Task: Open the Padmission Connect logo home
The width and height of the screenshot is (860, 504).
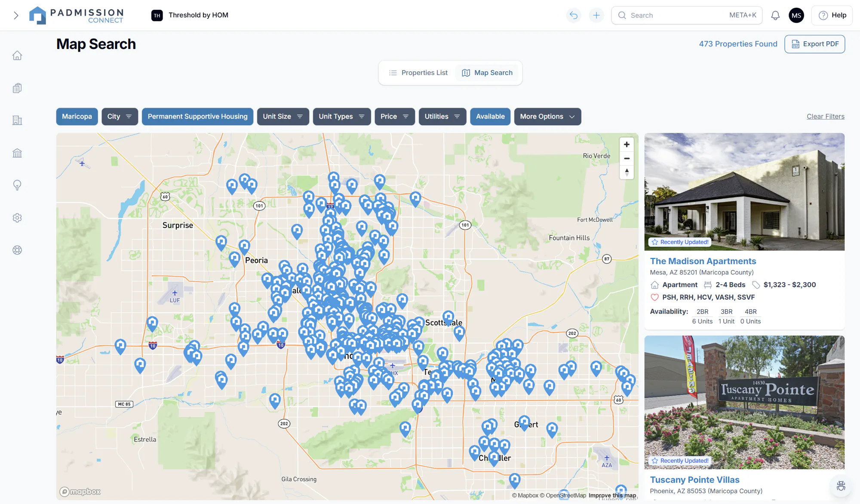Action: point(76,15)
